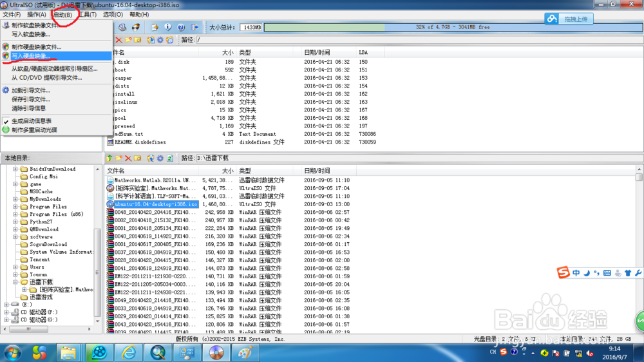Select 制作硬盘映像文件... menu entry
This screenshot has width=644, height=362.
(56, 47)
